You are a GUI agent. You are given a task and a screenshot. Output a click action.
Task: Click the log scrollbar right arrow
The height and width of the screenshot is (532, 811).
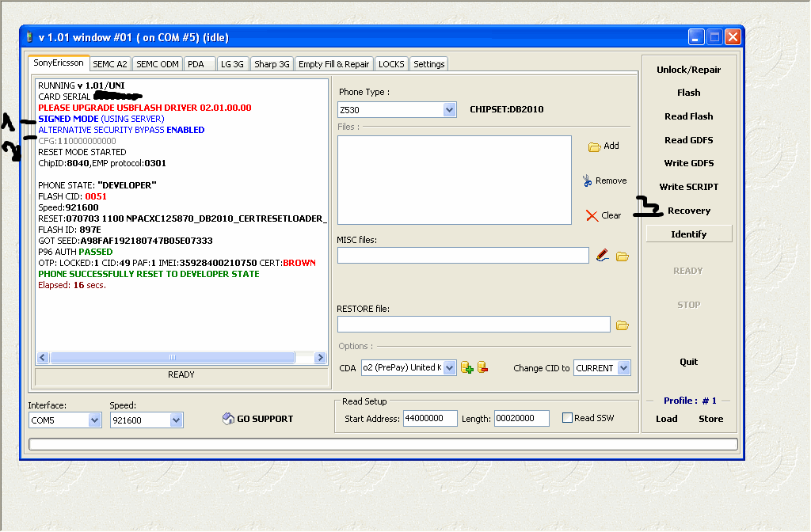[x=320, y=357]
